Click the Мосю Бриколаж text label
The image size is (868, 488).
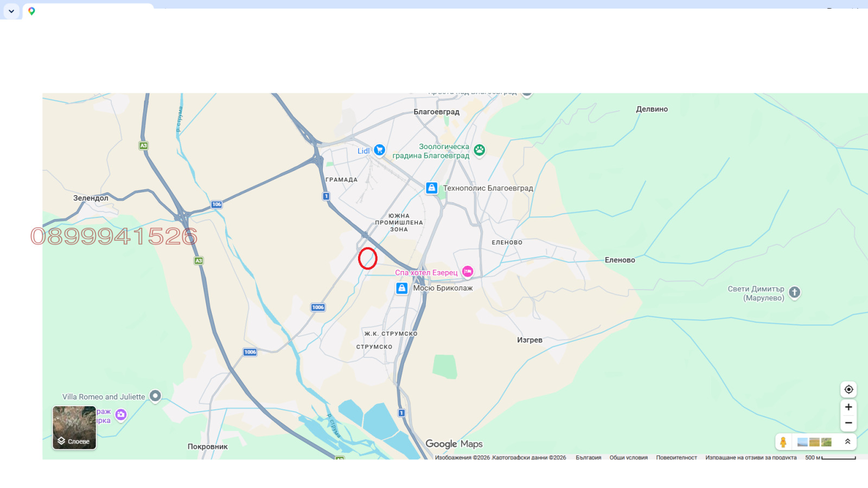(x=443, y=288)
